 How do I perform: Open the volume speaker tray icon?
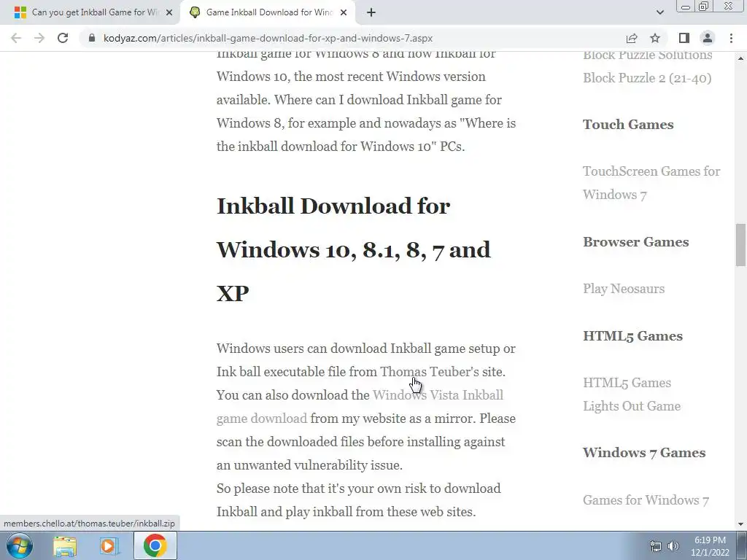click(x=673, y=546)
